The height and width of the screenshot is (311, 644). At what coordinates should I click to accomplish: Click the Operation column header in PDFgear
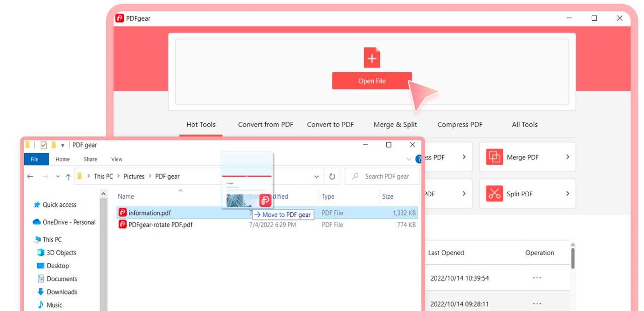[540, 253]
